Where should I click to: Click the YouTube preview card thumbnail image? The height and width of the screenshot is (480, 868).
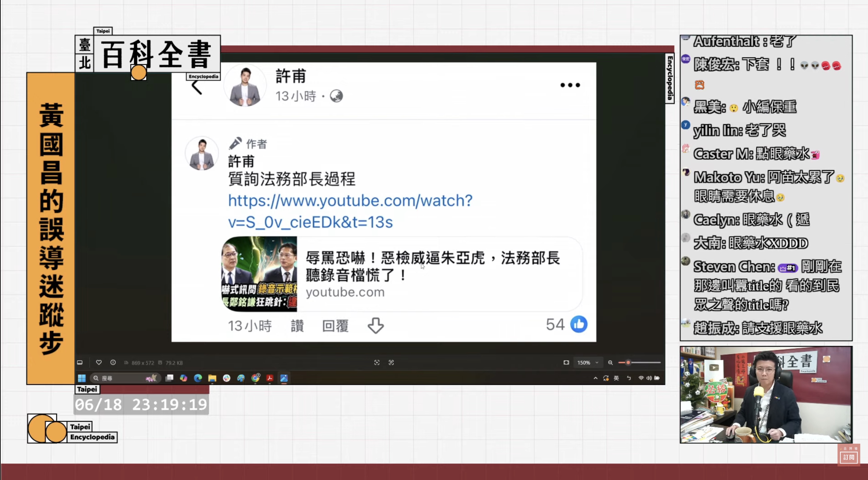259,273
